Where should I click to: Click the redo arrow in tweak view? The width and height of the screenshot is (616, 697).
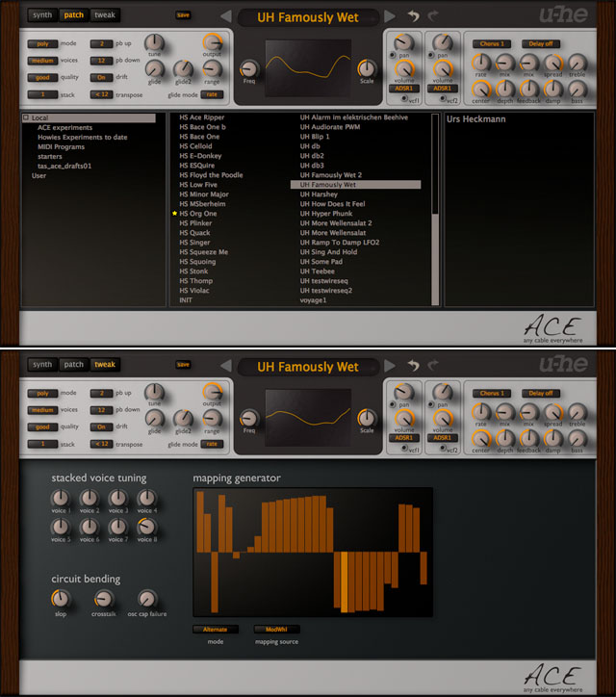[433, 366]
